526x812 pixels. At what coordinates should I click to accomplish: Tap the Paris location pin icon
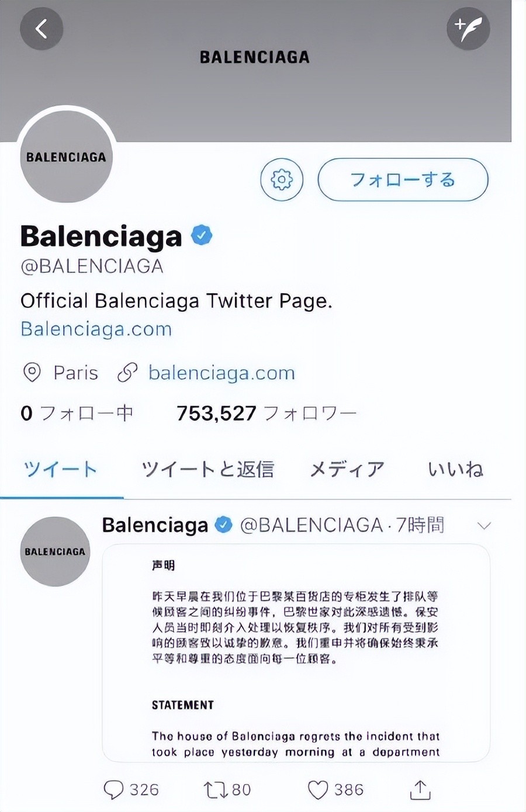32,373
